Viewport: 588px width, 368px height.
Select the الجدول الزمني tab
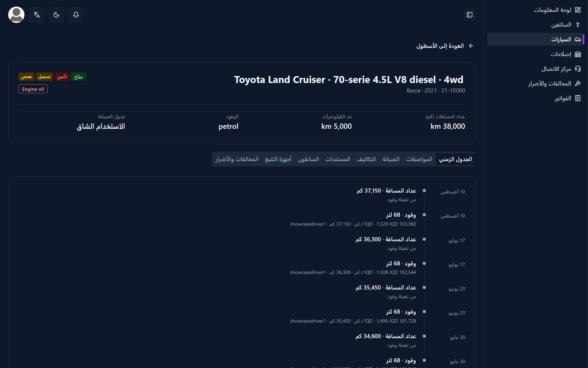coord(455,159)
